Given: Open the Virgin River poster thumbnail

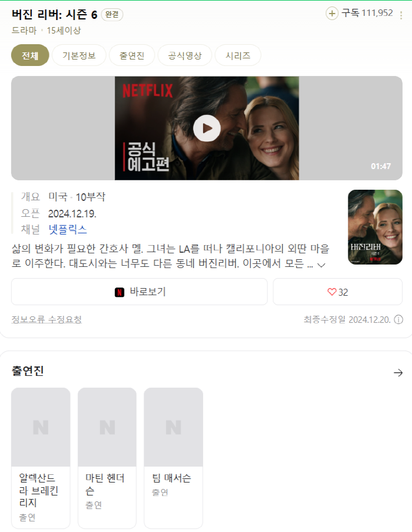Looking at the screenshot, I should (375, 227).
